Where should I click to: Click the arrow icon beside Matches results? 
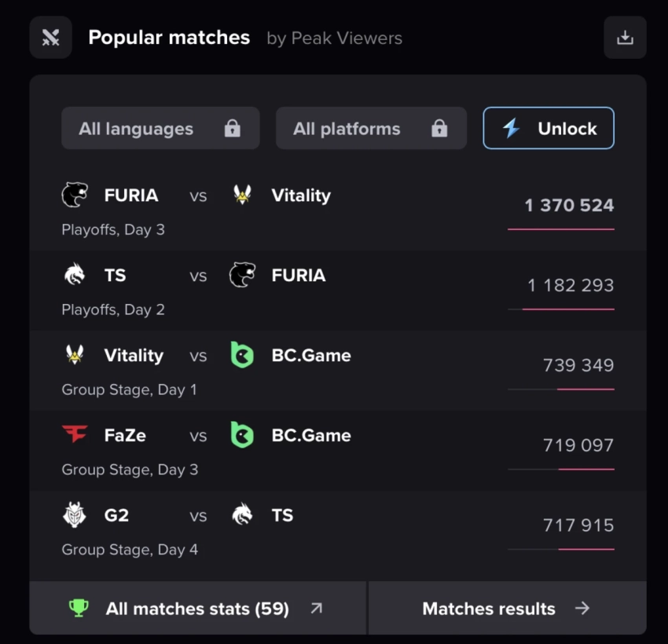(x=582, y=608)
